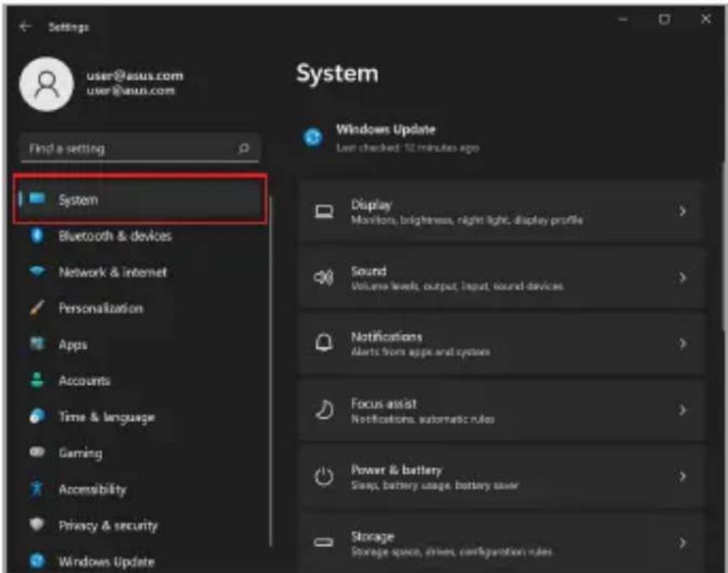
Task: Expand Sound settings via its chevron
Action: pos(682,278)
